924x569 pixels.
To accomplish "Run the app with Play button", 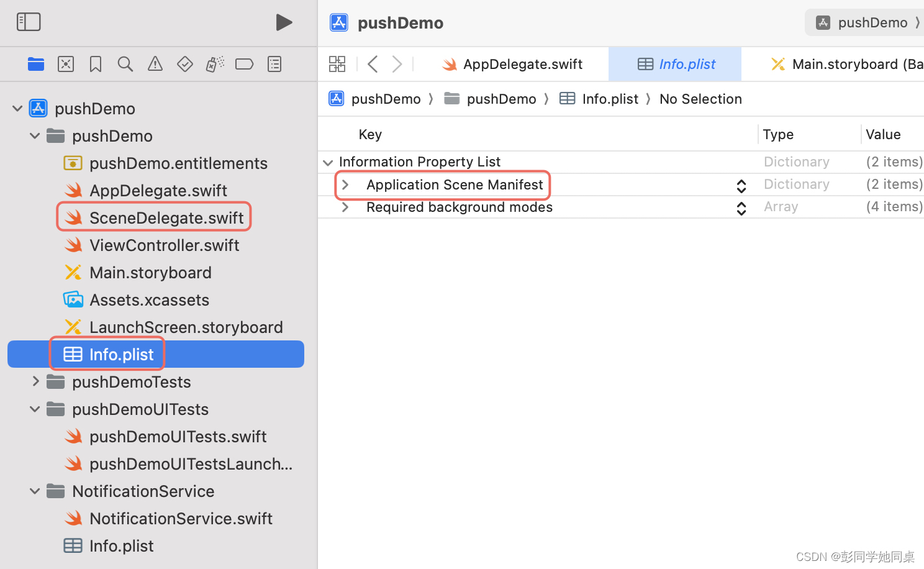I will [284, 22].
